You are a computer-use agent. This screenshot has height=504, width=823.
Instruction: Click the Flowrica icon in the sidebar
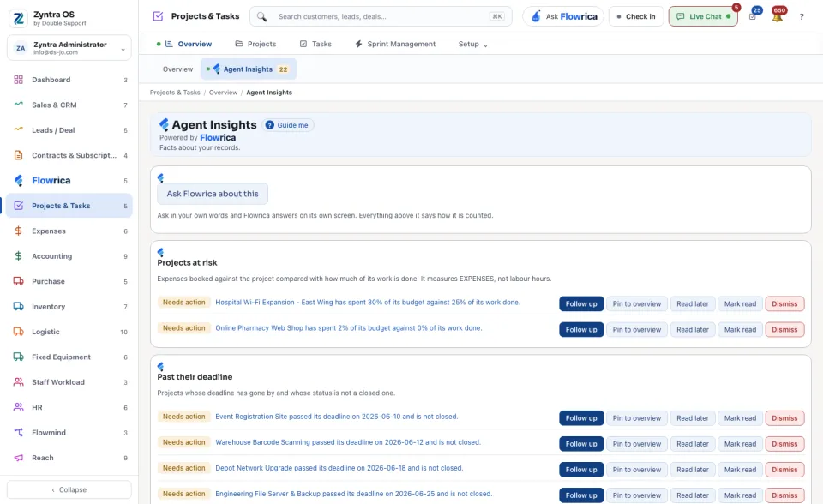[x=18, y=181]
